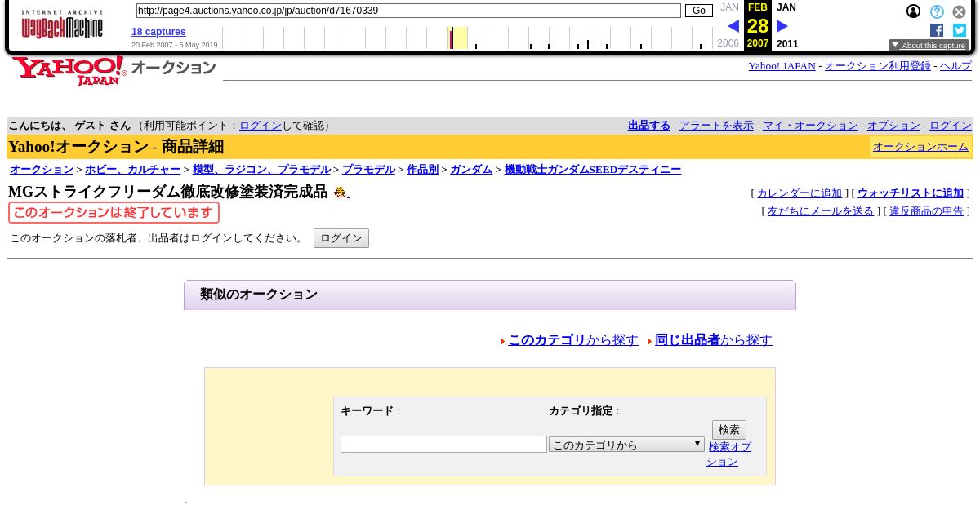Click カレンダーに追加 link
The width and height of the screenshot is (980, 514).
[x=800, y=193]
